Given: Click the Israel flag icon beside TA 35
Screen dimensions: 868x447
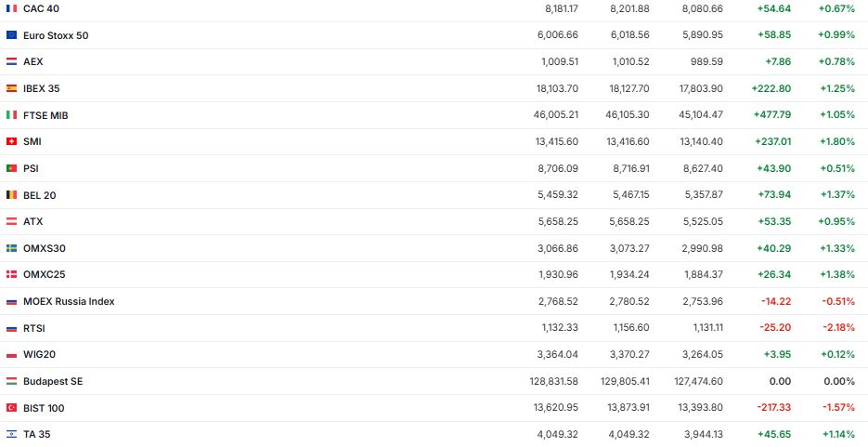Looking at the screenshot, I should point(11,434).
